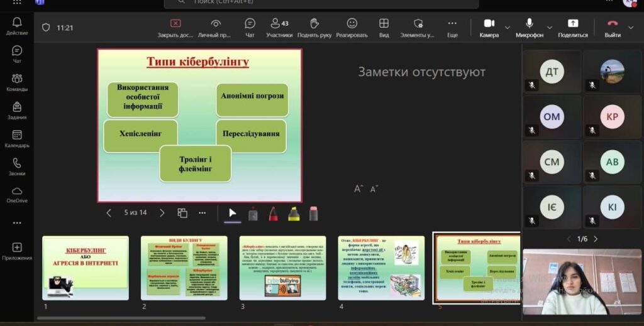Expand the camera options dropdown arrow
This screenshot has height=326, width=644.
point(508,28)
